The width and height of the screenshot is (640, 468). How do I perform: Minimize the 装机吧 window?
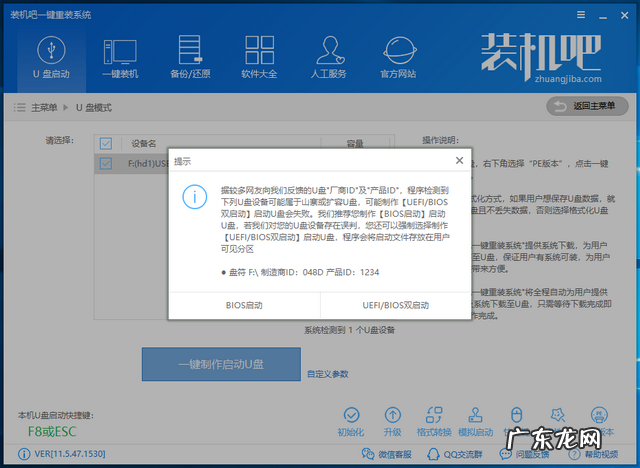point(602,16)
